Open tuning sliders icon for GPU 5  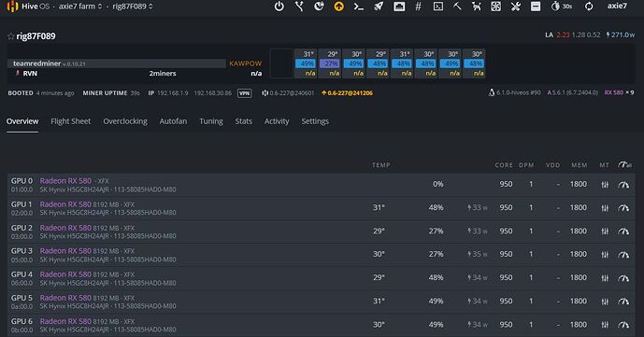[x=605, y=302]
